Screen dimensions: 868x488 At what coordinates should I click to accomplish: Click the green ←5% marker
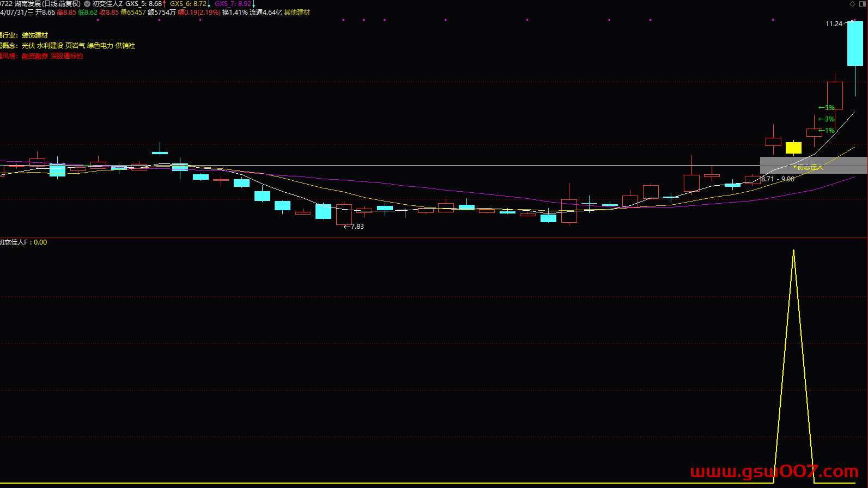827,108
